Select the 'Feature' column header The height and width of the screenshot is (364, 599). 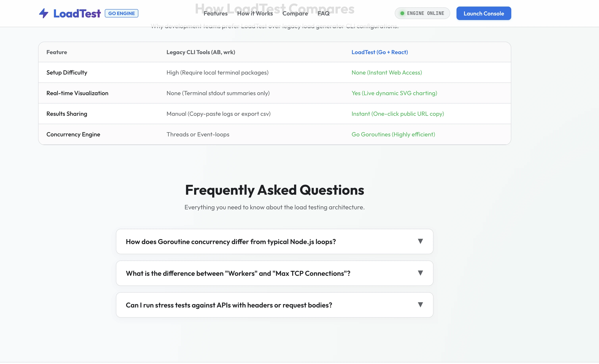point(57,52)
